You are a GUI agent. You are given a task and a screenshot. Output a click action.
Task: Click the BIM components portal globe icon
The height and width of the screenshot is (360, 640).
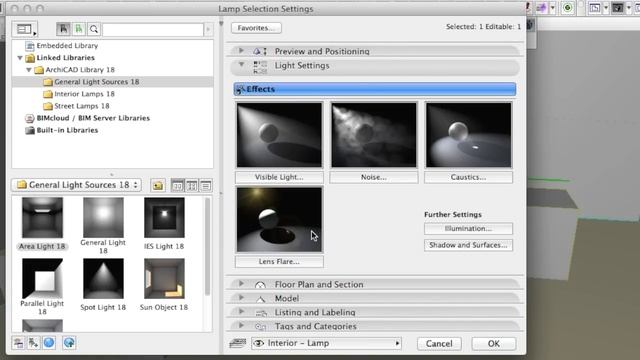click(x=69, y=342)
